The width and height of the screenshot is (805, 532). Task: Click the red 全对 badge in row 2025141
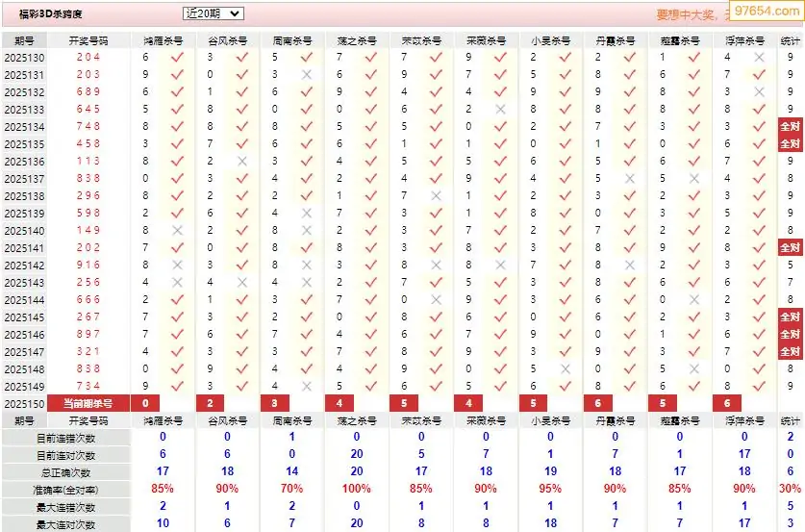pyautogui.click(x=791, y=247)
